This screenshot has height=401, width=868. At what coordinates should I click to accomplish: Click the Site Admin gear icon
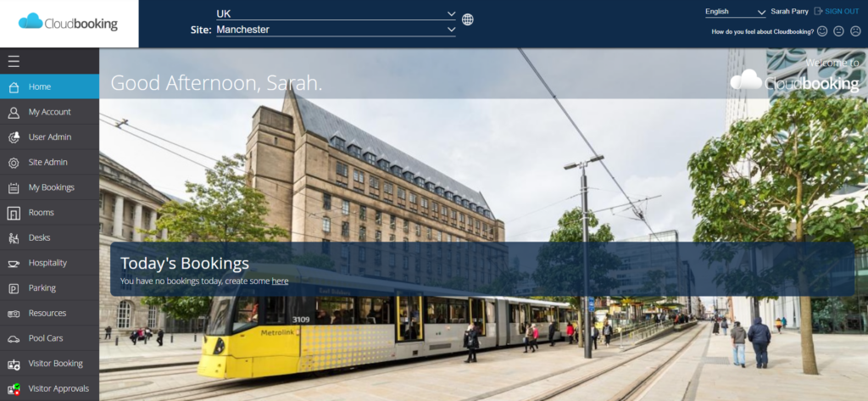14,162
